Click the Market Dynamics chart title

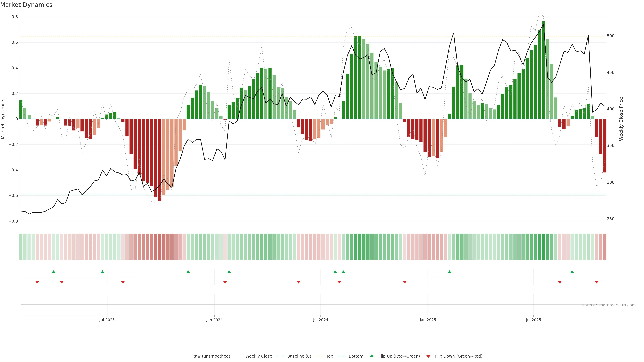pos(26,5)
